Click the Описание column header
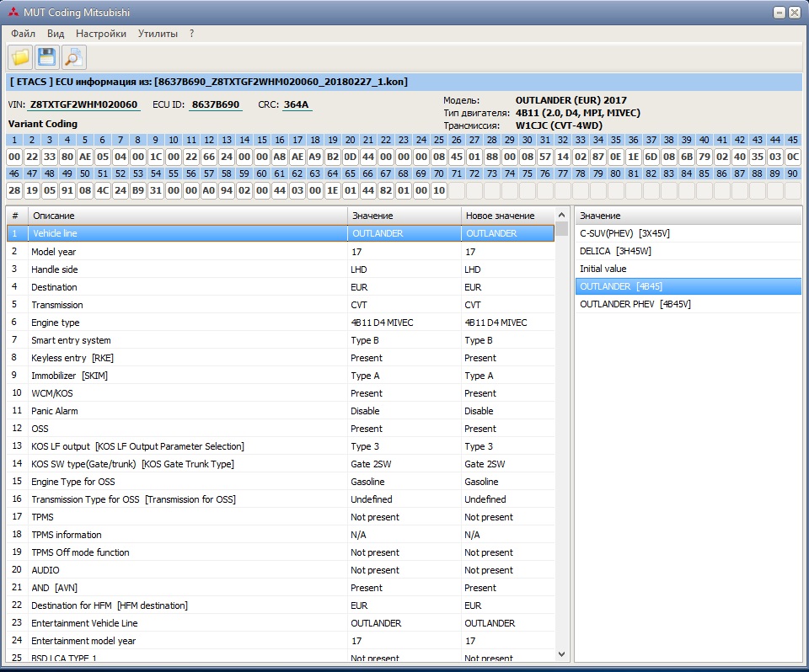 pyautogui.click(x=187, y=216)
